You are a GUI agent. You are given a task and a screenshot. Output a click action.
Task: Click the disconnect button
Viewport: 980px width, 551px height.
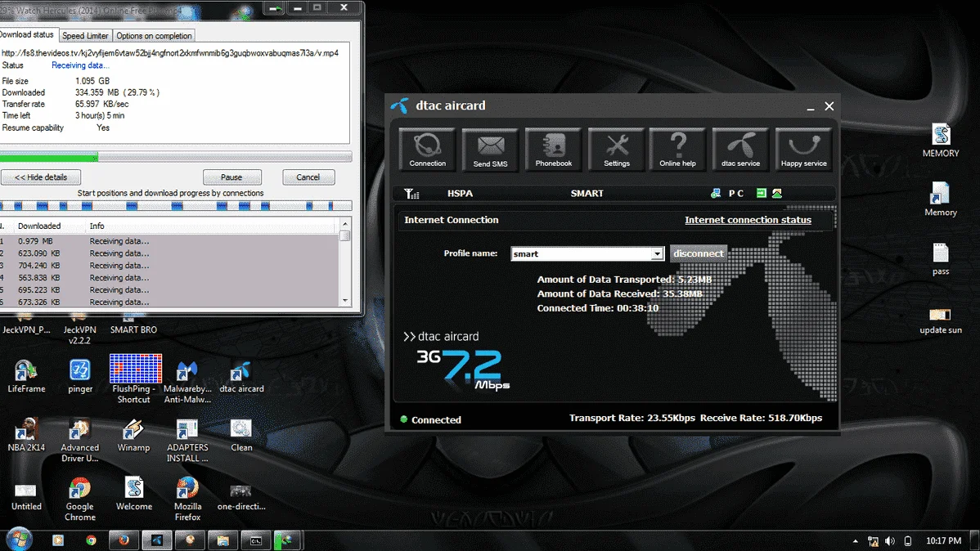click(x=698, y=253)
